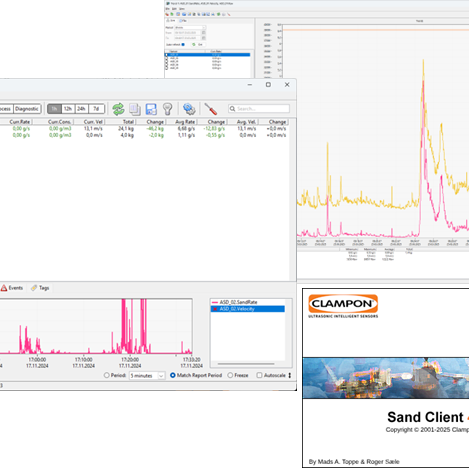
Task: Click the blue save disk icon
Action: [x=151, y=109]
